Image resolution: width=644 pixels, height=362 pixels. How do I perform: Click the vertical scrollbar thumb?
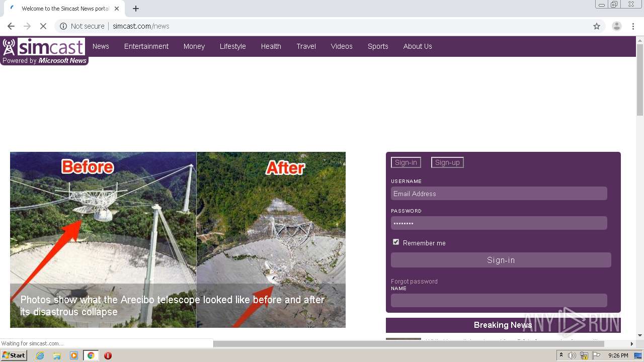pos(640,79)
